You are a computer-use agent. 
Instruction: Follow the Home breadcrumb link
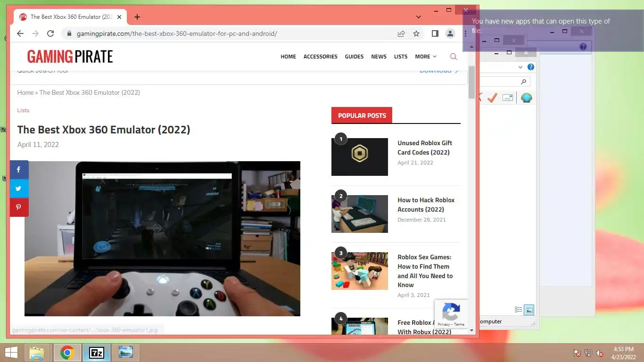pyautogui.click(x=25, y=92)
